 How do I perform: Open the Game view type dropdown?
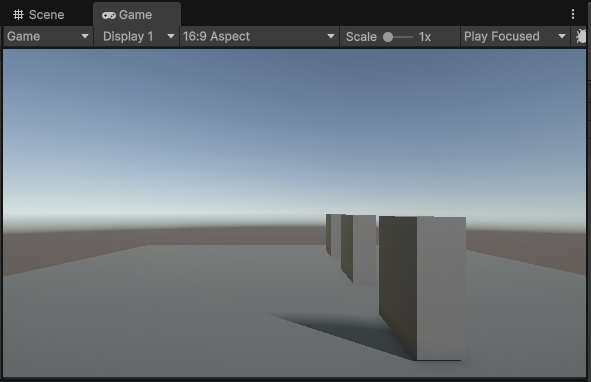tap(48, 37)
